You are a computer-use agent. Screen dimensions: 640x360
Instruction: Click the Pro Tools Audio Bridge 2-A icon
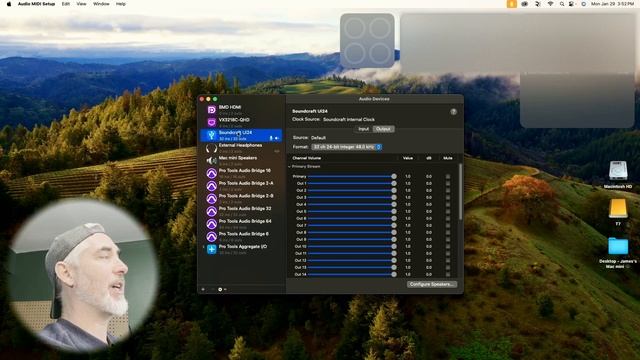211,186
